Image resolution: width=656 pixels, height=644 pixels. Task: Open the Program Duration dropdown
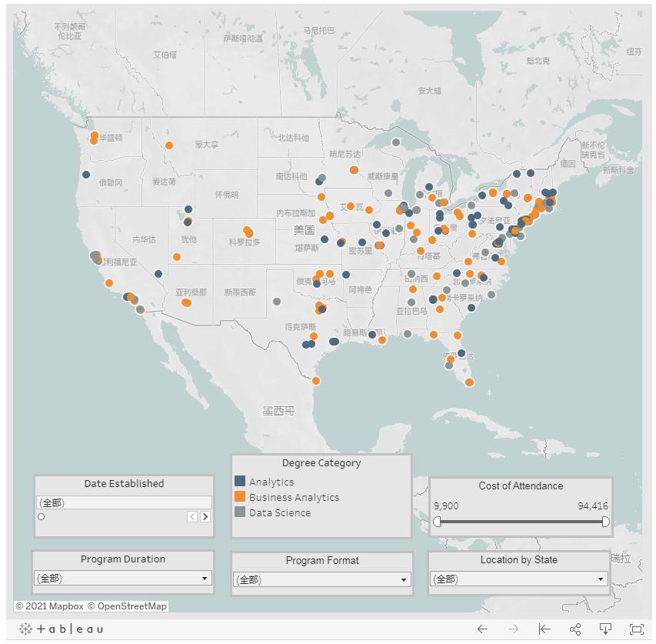123,579
